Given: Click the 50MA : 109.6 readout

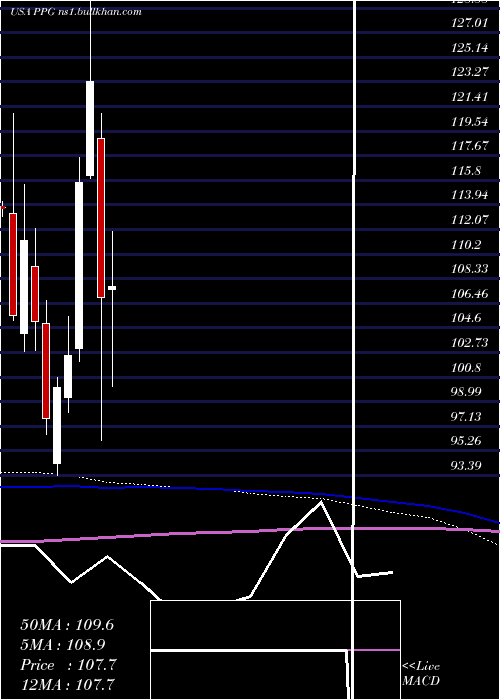Looking at the screenshot, I should [x=67, y=625].
